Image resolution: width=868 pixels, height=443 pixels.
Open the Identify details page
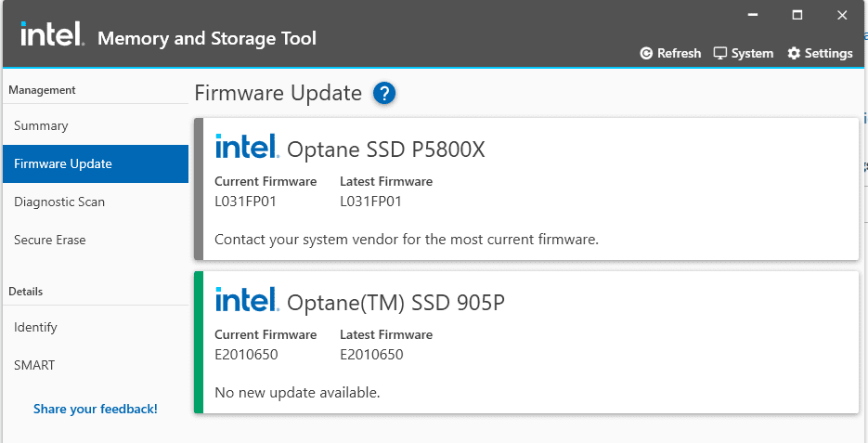35,327
